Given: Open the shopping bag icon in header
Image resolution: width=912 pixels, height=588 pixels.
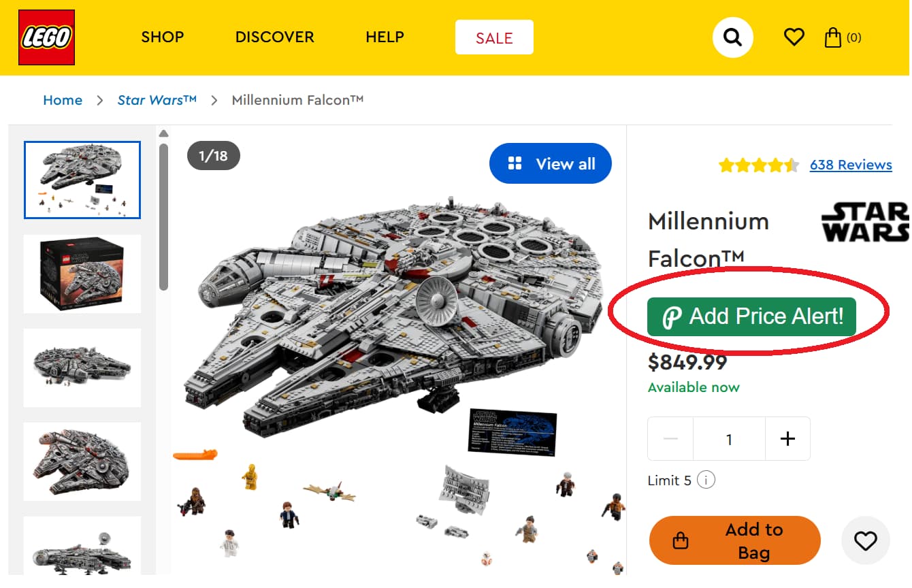Looking at the screenshot, I should tap(834, 37).
